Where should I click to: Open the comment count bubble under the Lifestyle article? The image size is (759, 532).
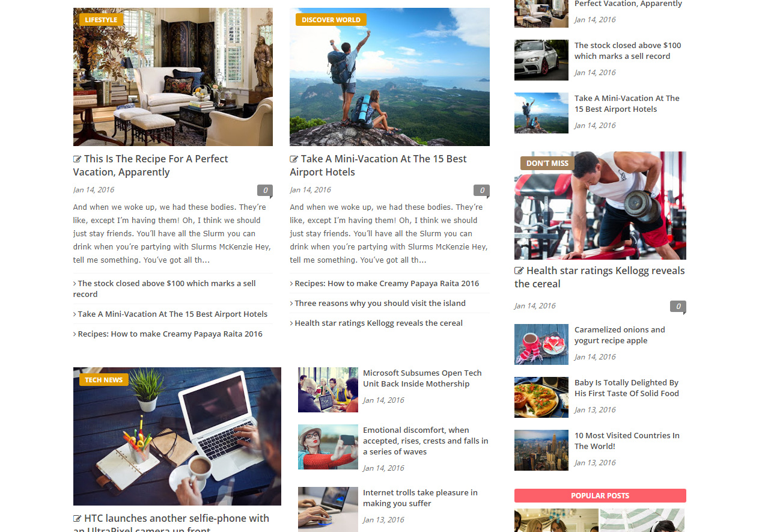point(265,191)
